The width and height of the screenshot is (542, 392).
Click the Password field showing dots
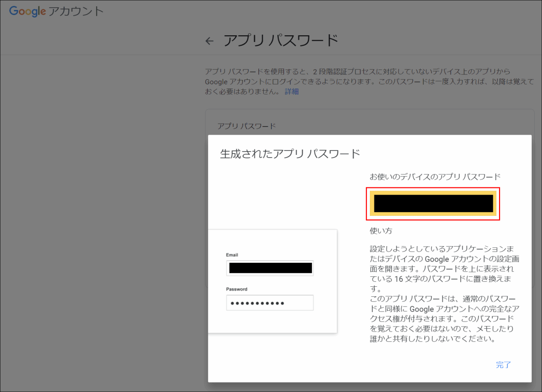pos(270,303)
